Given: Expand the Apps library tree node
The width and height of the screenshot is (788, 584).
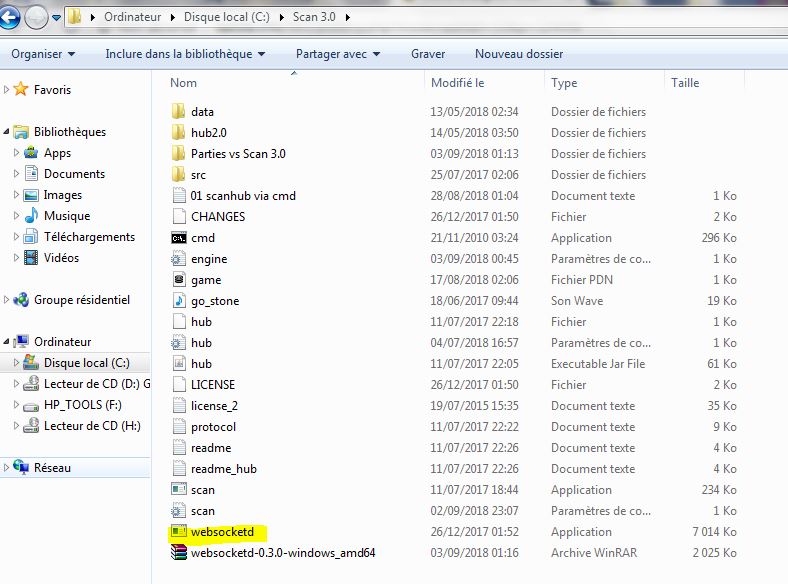Looking at the screenshot, I should (17, 153).
